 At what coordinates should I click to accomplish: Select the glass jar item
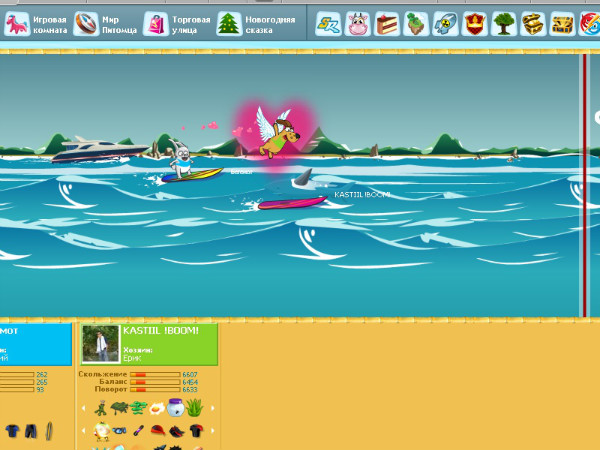click(x=175, y=408)
